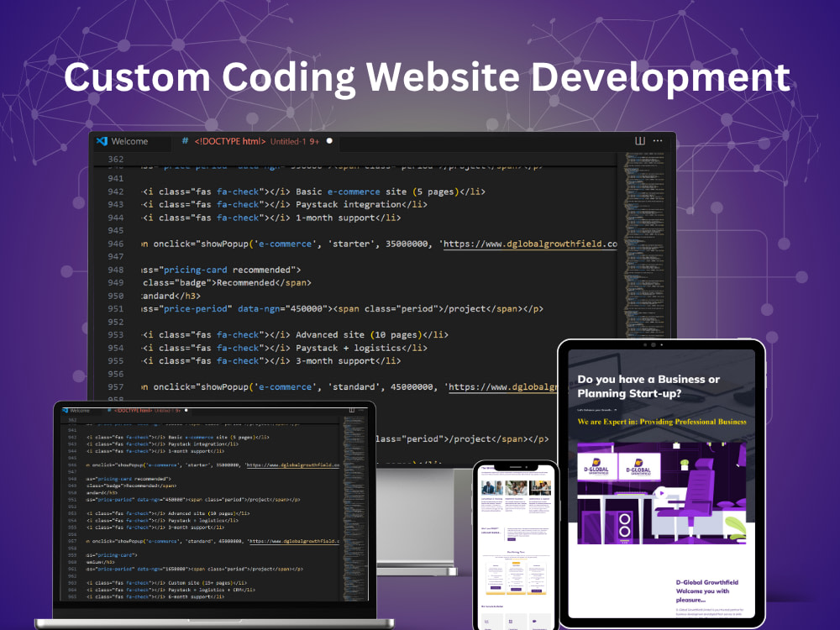Click the right D-GLOBAL sign on the tablet
Image resolution: width=840 pixels, height=630 pixels.
click(639, 466)
